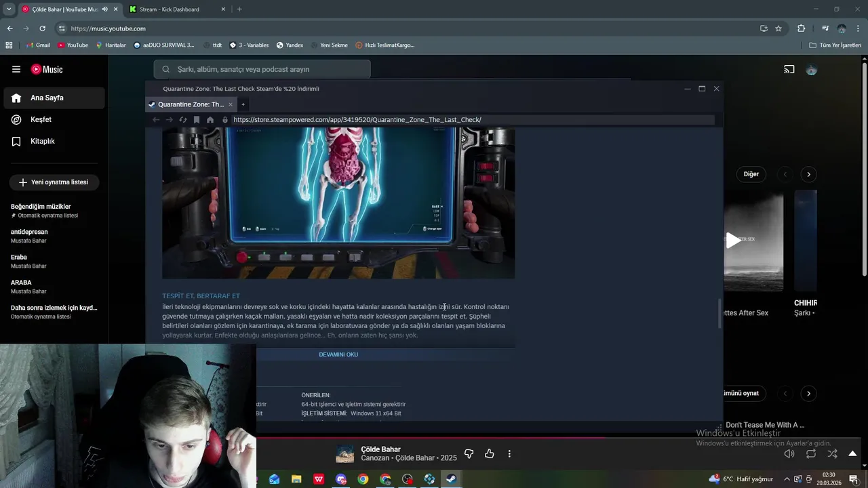Open the Haritalar bookmark
Screen dimensions: 868x488
tap(111, 45)
